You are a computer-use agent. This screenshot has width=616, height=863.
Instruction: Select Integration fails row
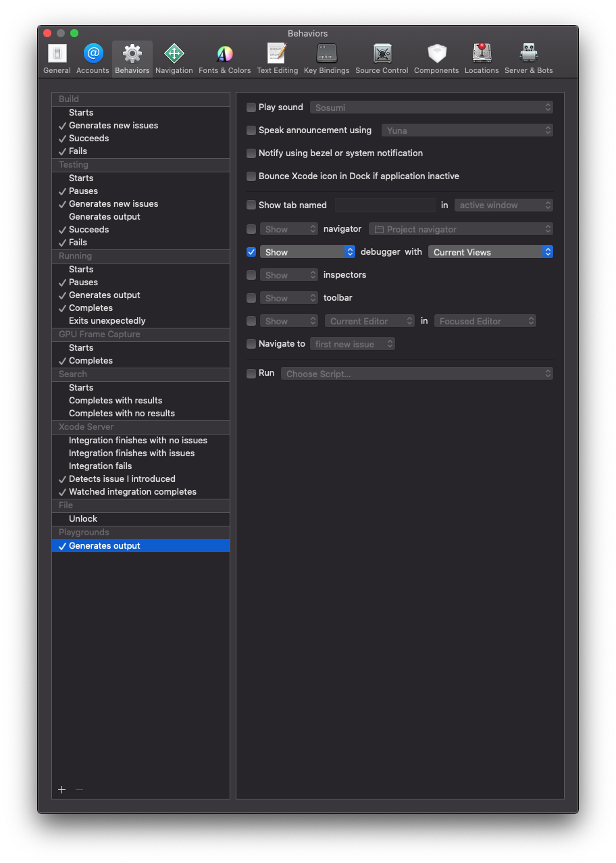point(140,466)
